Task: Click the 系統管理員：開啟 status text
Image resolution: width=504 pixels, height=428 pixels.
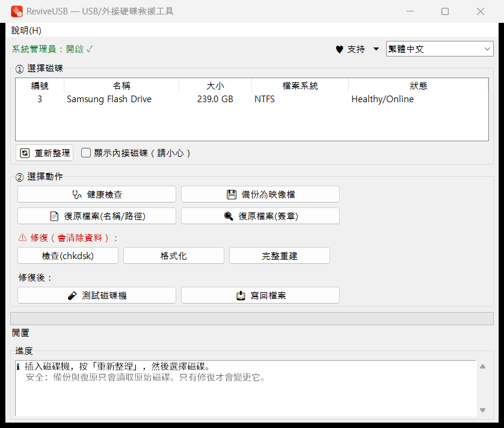Action: tap(52, 49)
